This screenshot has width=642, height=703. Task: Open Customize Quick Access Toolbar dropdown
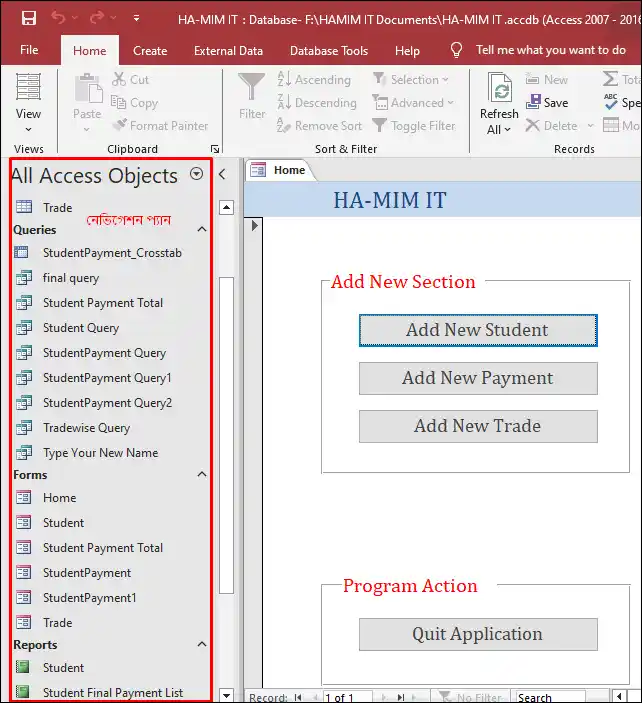(136, 18)
